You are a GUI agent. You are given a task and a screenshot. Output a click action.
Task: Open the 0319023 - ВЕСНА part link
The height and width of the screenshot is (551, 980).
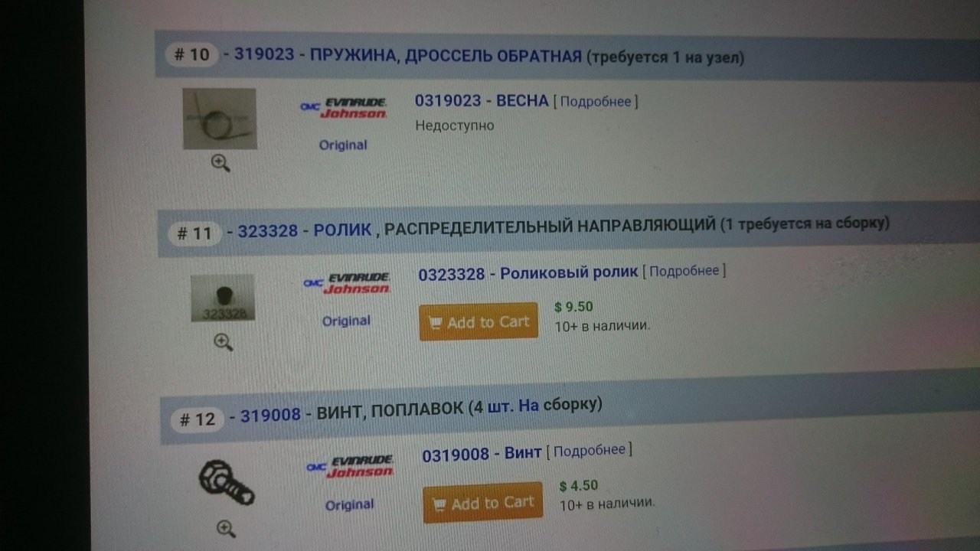482,101
